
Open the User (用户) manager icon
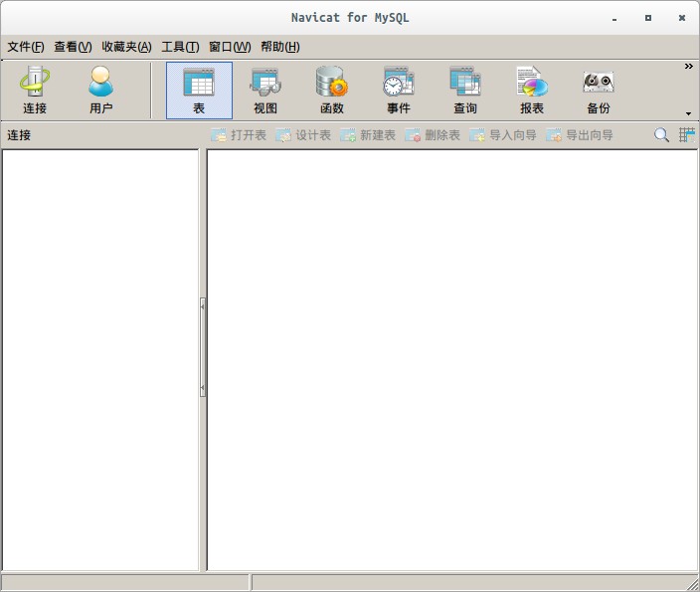point(100,91)
